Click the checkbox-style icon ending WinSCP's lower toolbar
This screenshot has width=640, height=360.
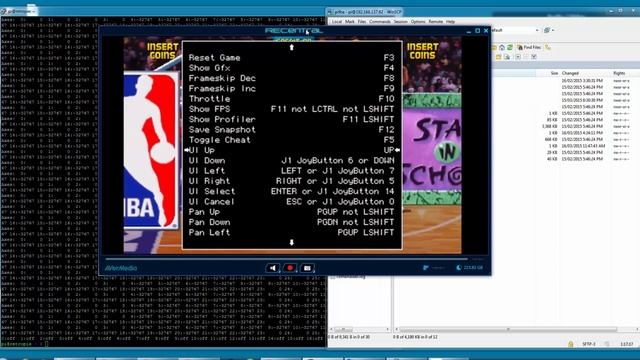tap(533, 57)
